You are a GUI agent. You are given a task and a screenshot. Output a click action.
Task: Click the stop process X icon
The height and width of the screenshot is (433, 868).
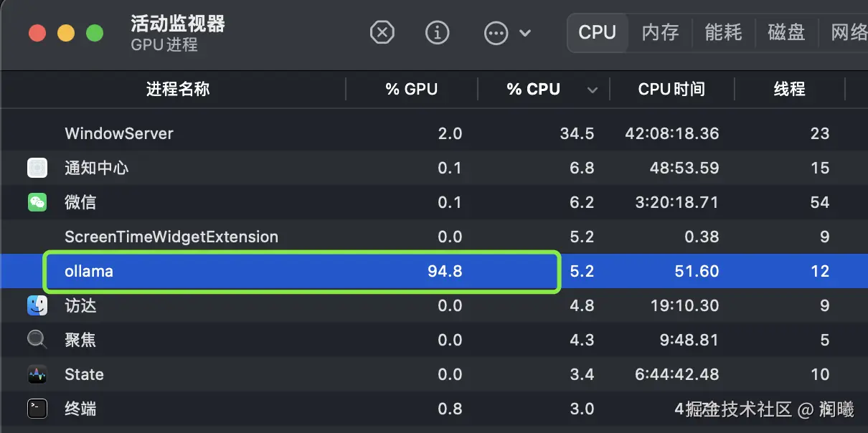[x=382, y=32]
